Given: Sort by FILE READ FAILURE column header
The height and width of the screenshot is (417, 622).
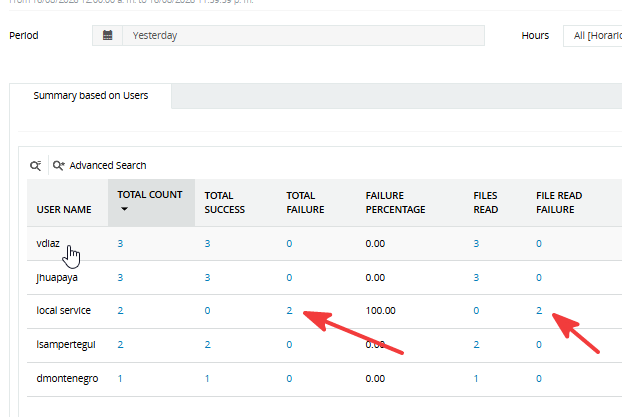Looking at the screenshot, I should tap(559, 202).
